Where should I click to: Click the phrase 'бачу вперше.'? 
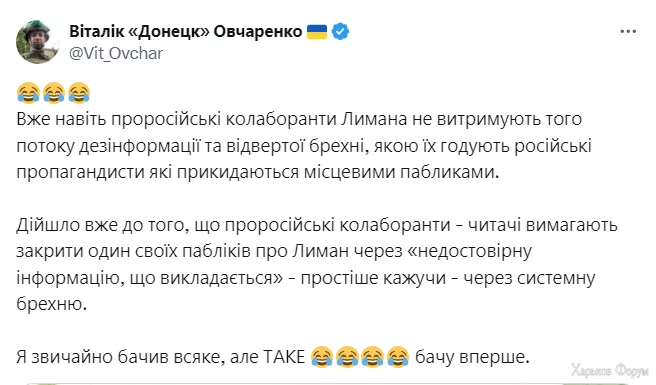(472, 357)
